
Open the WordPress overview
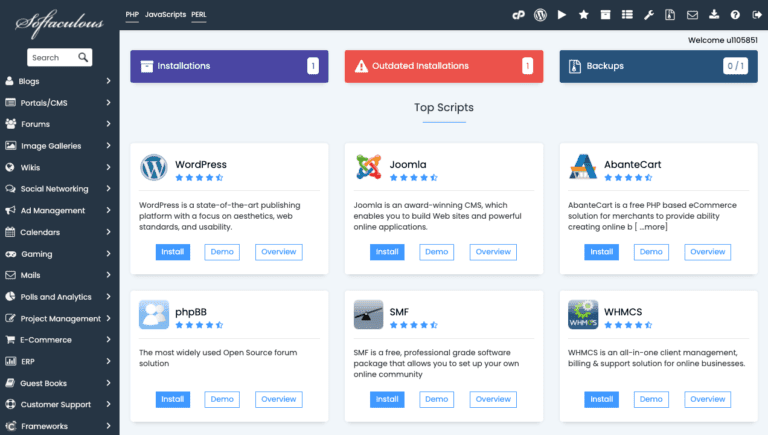[x=279, y=252]
